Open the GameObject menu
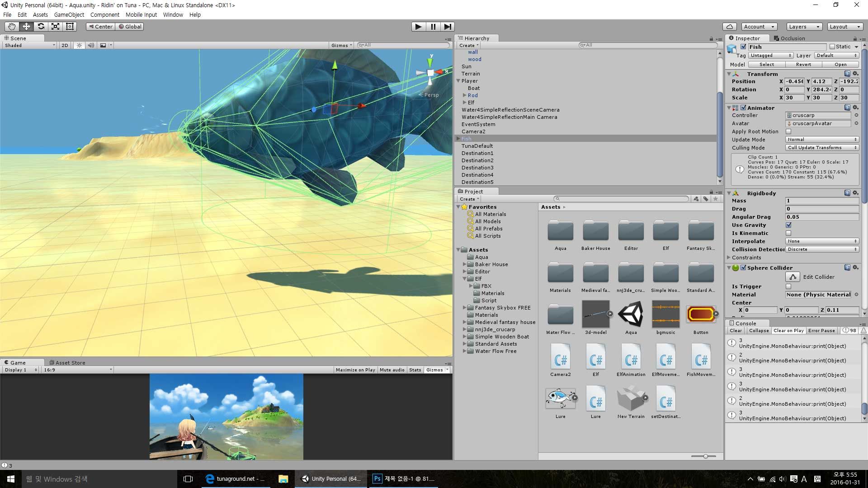Image resolution: width=868 pixels, height=488 pixels. point(69,14)
